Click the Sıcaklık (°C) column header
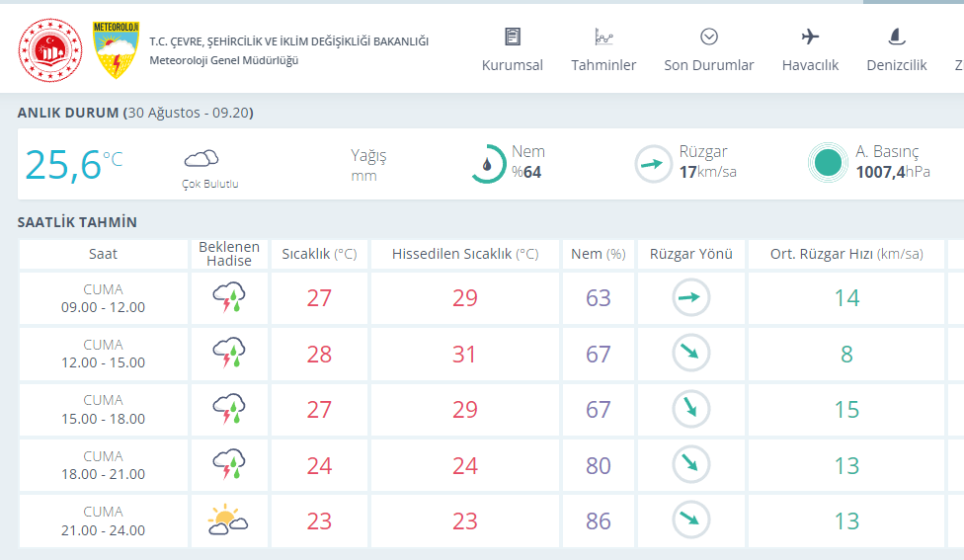 pyautogui.click(x=319, y=254)
